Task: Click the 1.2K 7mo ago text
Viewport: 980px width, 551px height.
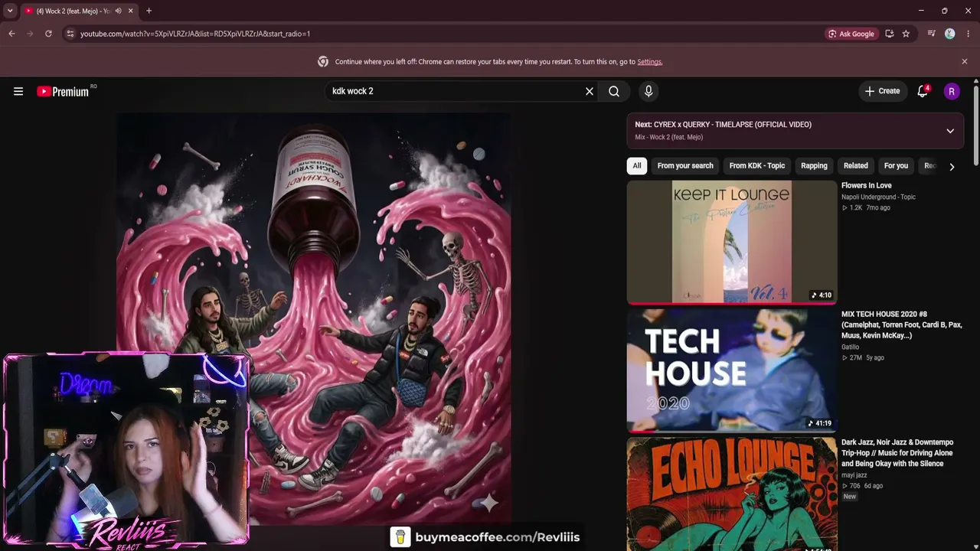Action: pos(866,207)
